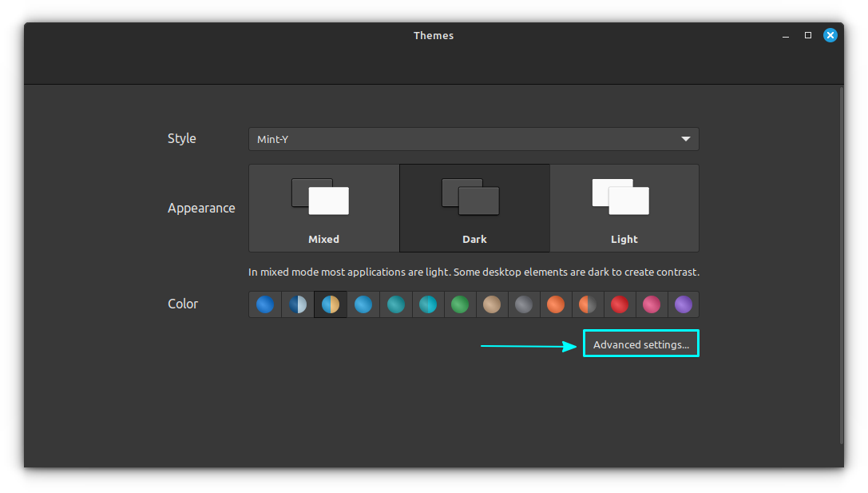This screenshot has width=868, height=493.
Task: Switch to the Light appearance
Action: [624, 208]
